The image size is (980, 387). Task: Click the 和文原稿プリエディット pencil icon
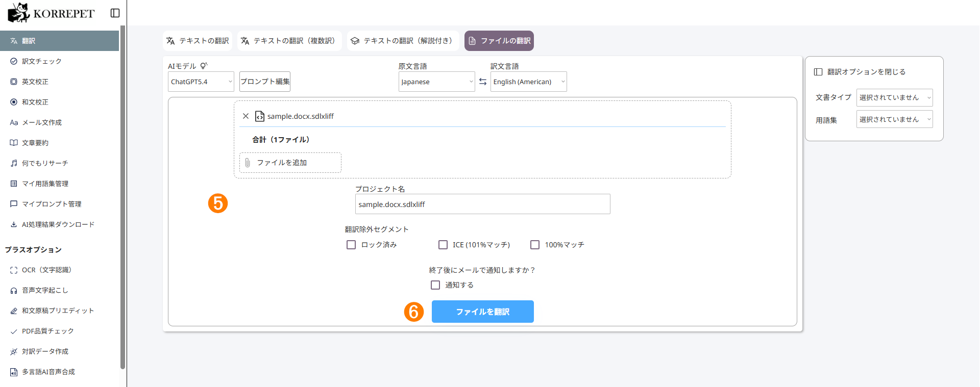tap(14, 311)
